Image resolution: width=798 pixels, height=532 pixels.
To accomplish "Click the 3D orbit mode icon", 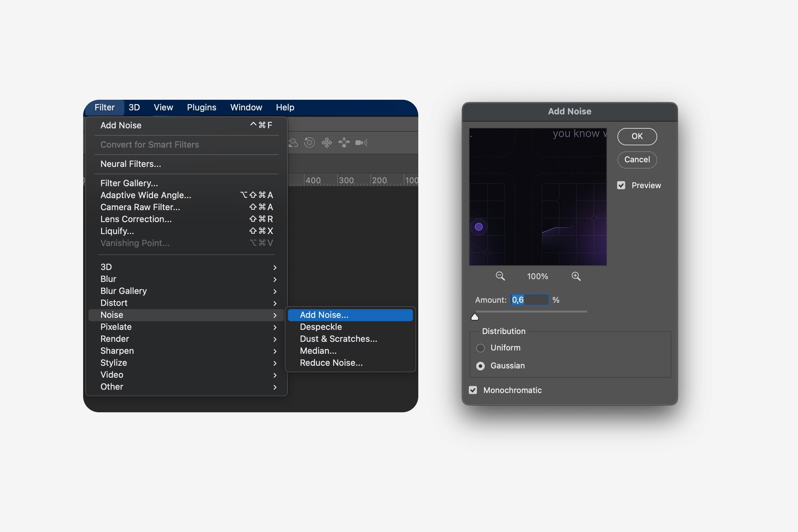I will (293, 143).
